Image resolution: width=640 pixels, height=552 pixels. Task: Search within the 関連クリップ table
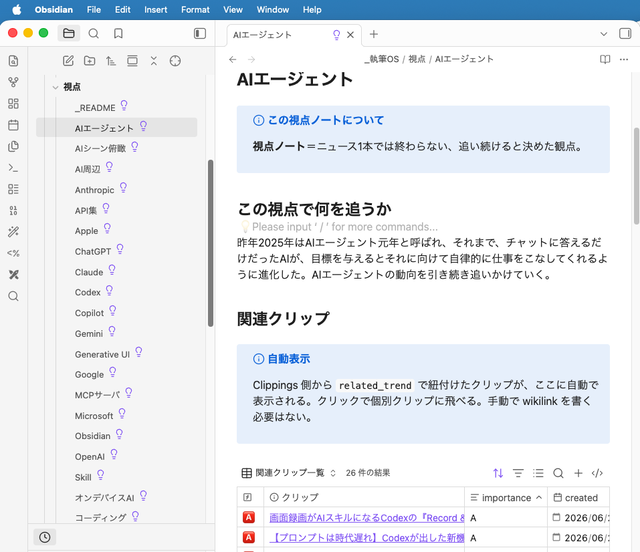pyautogui.click(x=558, y=473)
